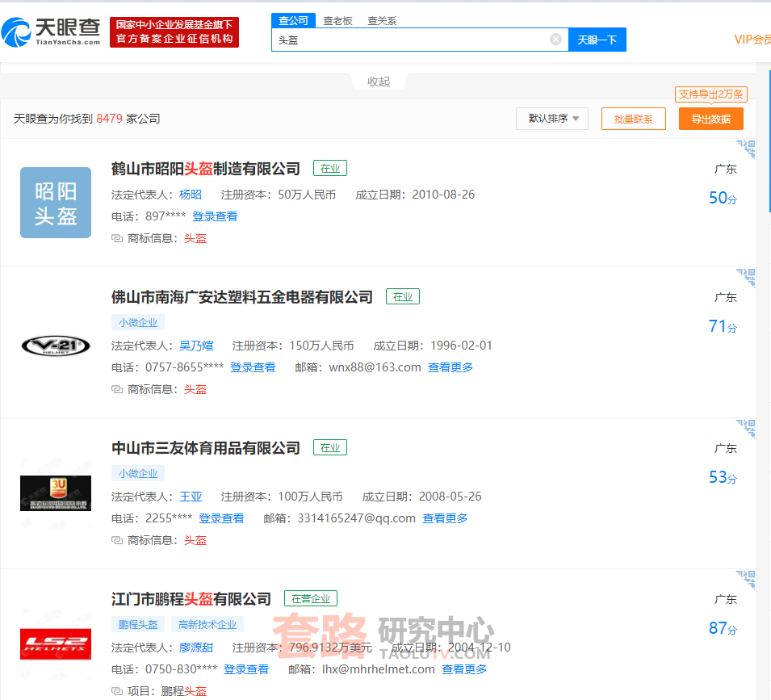The width and height of the screenshot is (771, 700).
Task: Click the 批量联系 button
Action: (x=633, y=119)
